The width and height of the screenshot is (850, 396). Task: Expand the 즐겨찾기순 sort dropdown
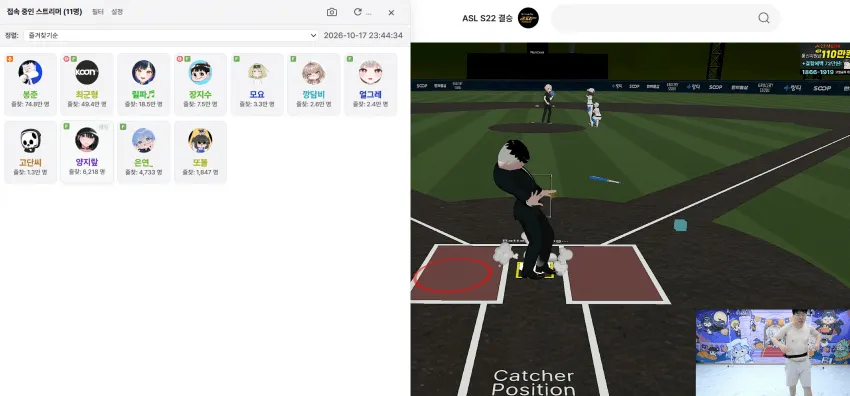(171, 35)
